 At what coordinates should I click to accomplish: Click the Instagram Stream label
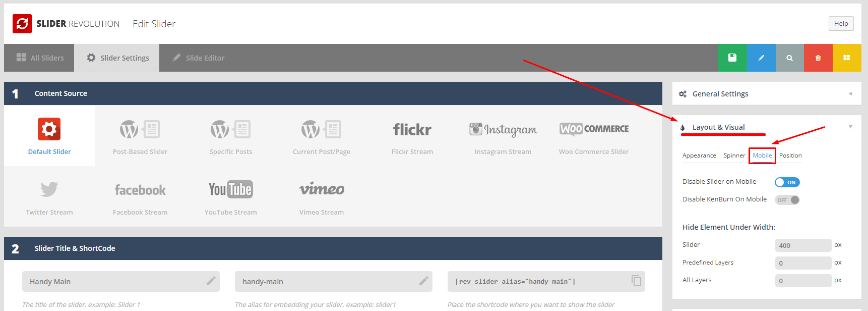(503, 151)
